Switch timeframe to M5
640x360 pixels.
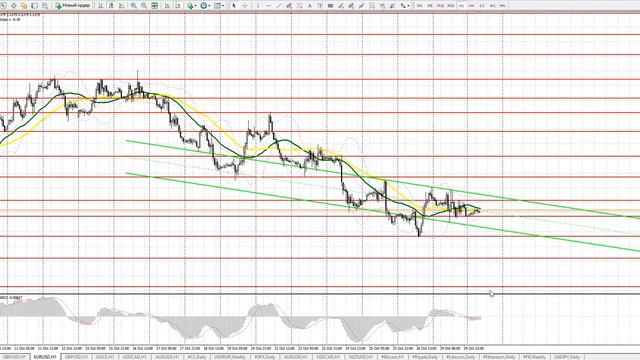(430, 6)
